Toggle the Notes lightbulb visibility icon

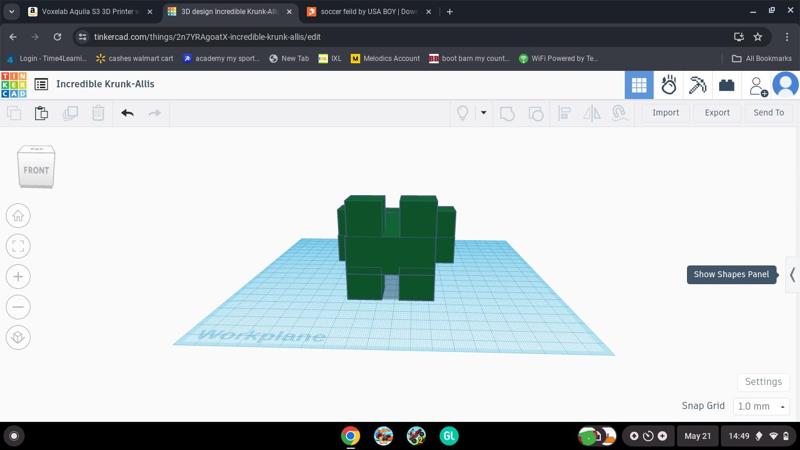[x=462, y=113]
